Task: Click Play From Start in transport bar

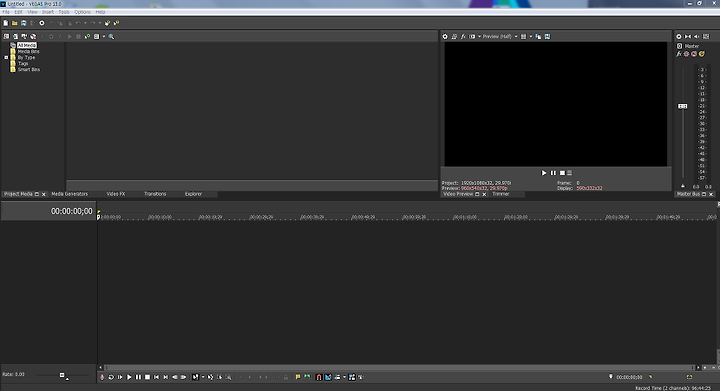Action: 120,377
